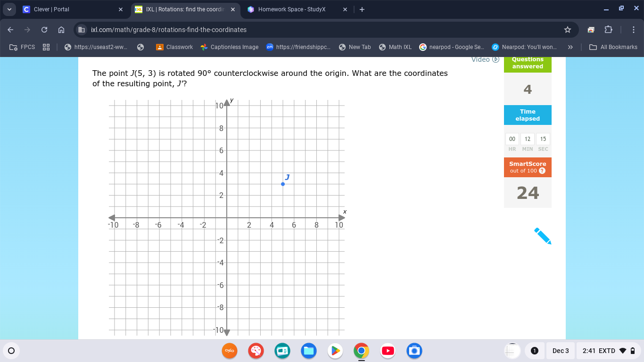Open the Chrome three-dot menu
The height and width of the screenshot is (362, 644).
point(634,30)
